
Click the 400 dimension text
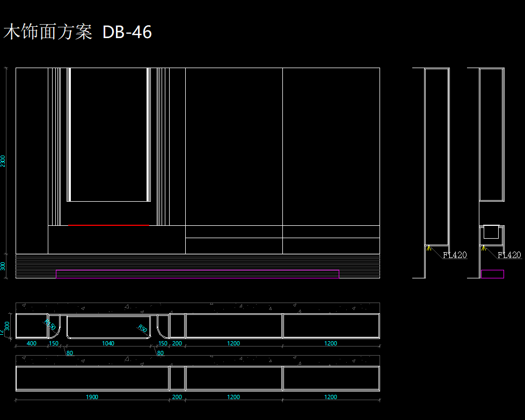click(32, 343)
